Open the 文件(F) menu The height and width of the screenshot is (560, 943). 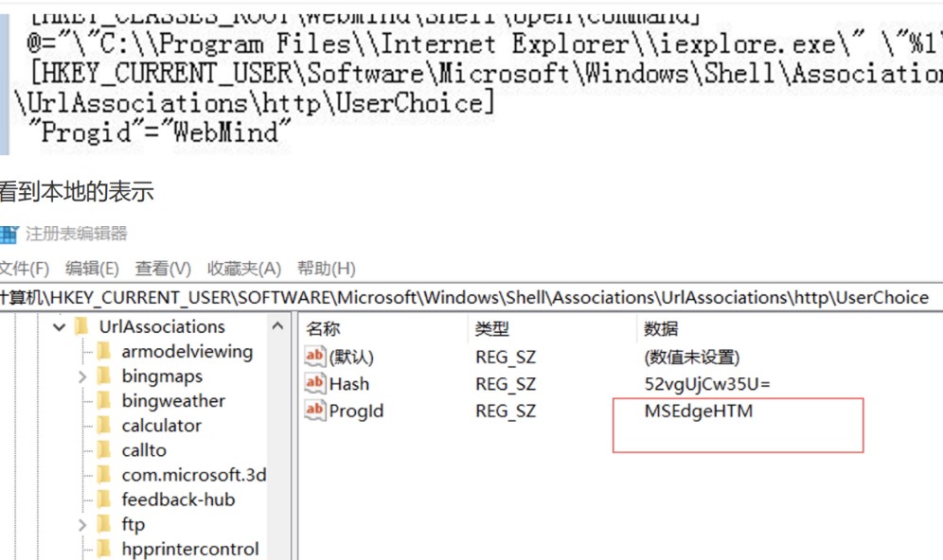tap(24, 268)
